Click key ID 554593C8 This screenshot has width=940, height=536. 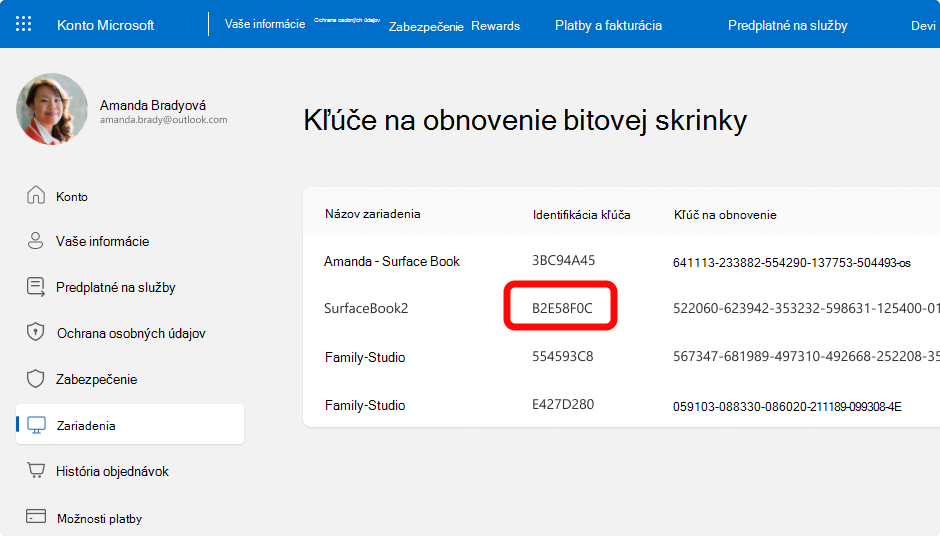[562, 356]
